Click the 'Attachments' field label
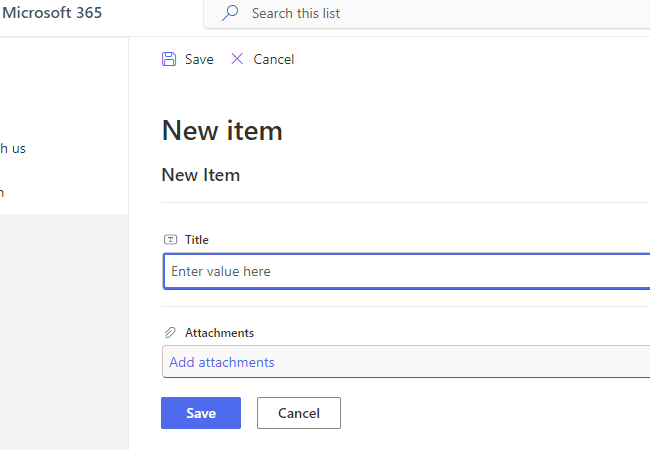The width and height of the screenshot is (650, 450). [219, 333]
